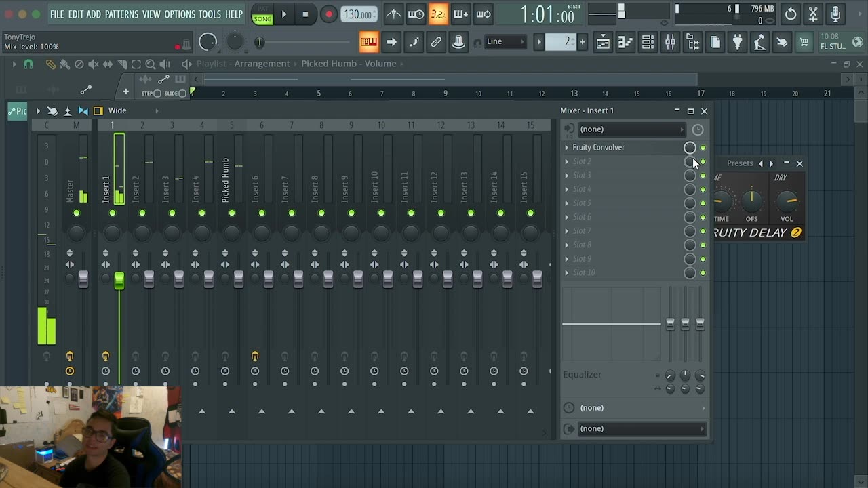
Task: Stop playback with the stop button
Action: [305, 14]
